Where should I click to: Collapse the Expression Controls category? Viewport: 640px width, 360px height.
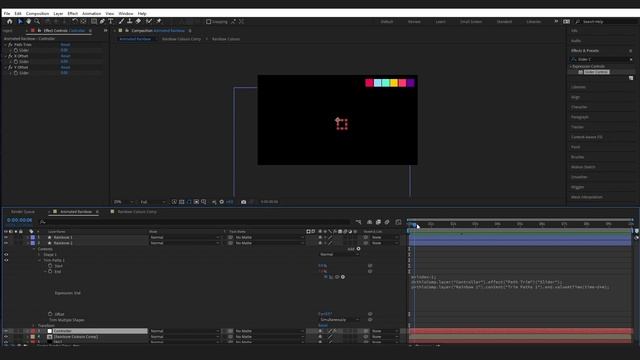[x=571, y=66]
